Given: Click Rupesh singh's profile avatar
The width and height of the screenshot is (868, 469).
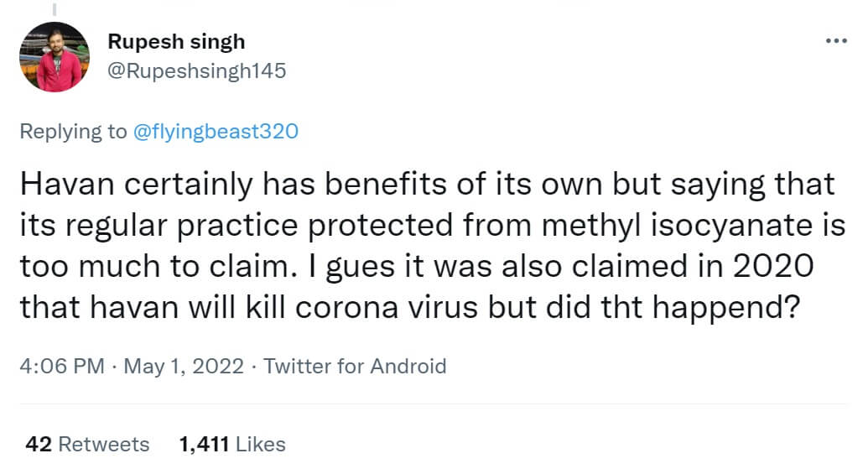Looking at the screenshot, I should tap(54, 57).
